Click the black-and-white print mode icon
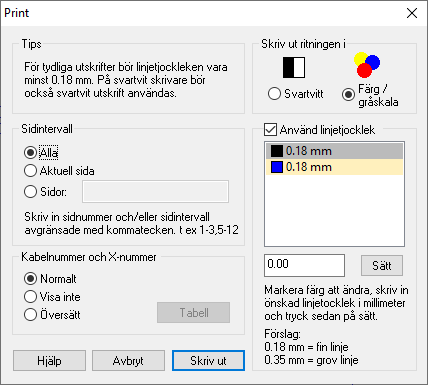Screen dimensions: 428x385 [x=294, y=67]
